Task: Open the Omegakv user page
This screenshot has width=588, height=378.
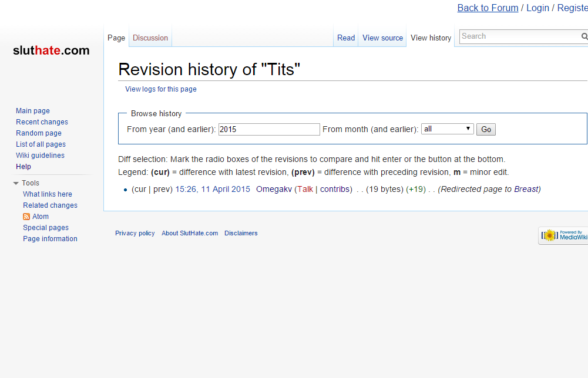Action: 274,189
